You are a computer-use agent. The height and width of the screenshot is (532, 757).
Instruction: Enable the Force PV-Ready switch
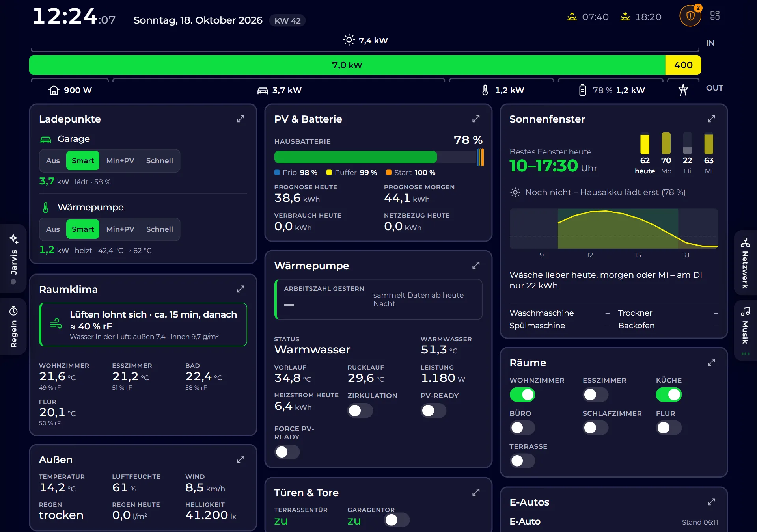pyautogui.click(x=287, y=452)
